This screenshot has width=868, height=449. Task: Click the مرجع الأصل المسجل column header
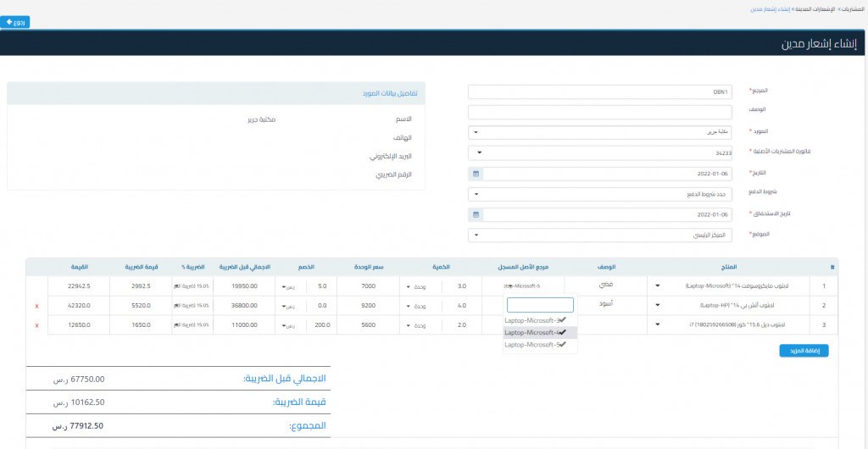point(522,267)
